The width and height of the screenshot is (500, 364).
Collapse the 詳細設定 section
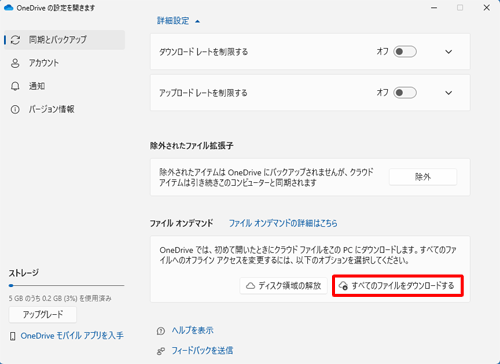pos(178,21)
